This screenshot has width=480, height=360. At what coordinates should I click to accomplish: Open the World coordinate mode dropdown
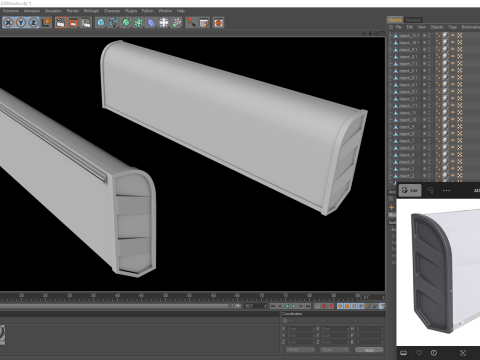point(300,350)
